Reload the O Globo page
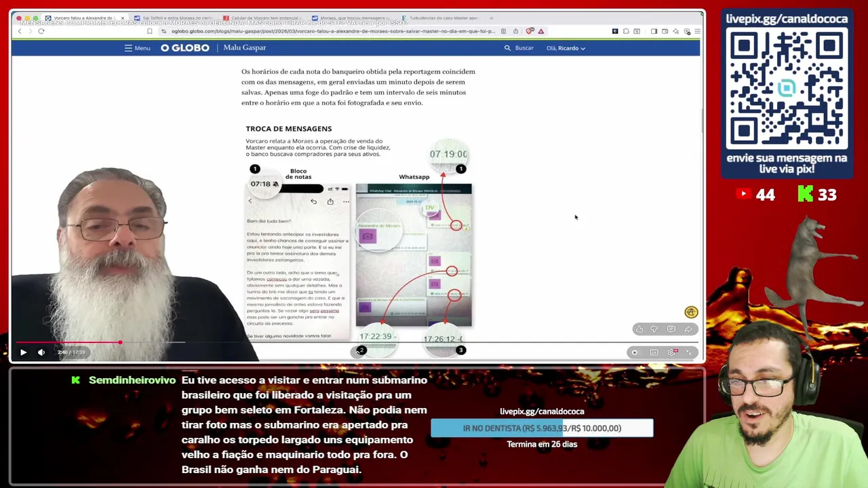The image size is (868, 488). (x=41, y=31)
